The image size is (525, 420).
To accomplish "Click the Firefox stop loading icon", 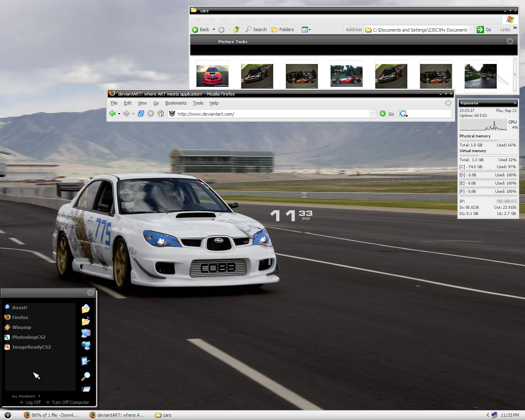I will (151, 114).
